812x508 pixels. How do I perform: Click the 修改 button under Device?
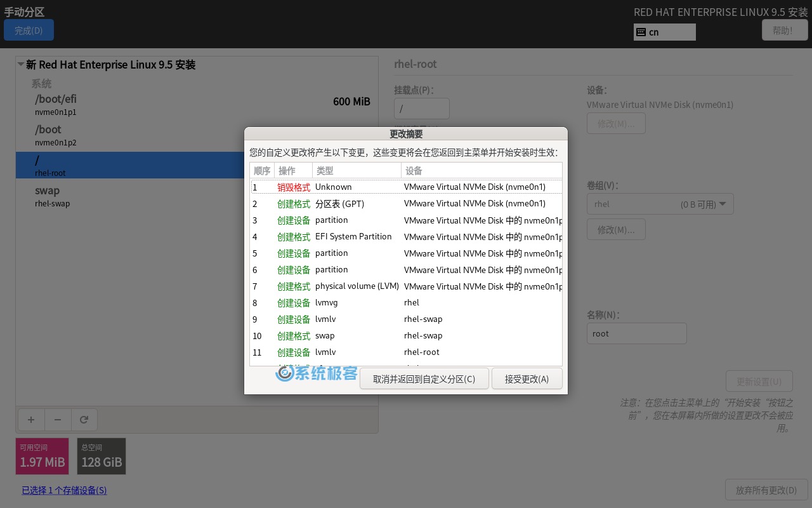(616, 123)
